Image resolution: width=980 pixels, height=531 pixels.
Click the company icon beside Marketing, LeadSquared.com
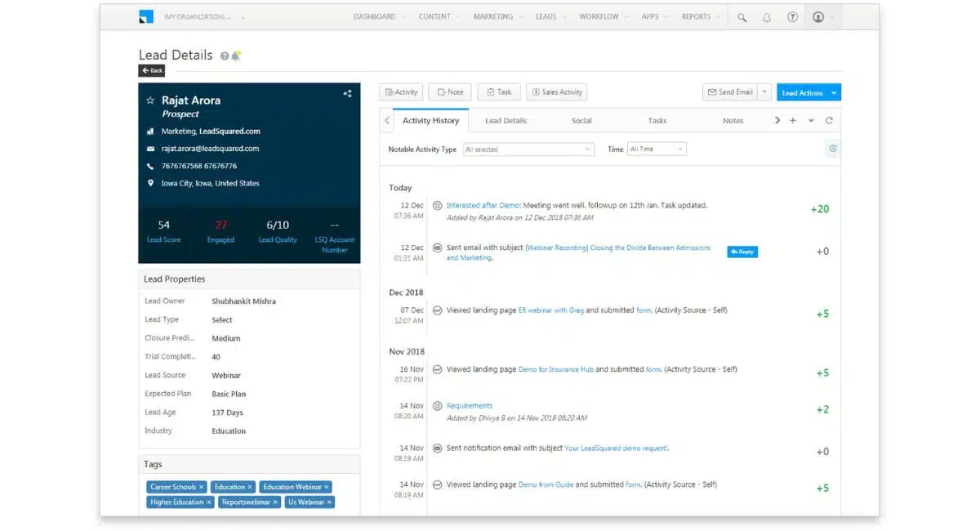pos(150,132)
